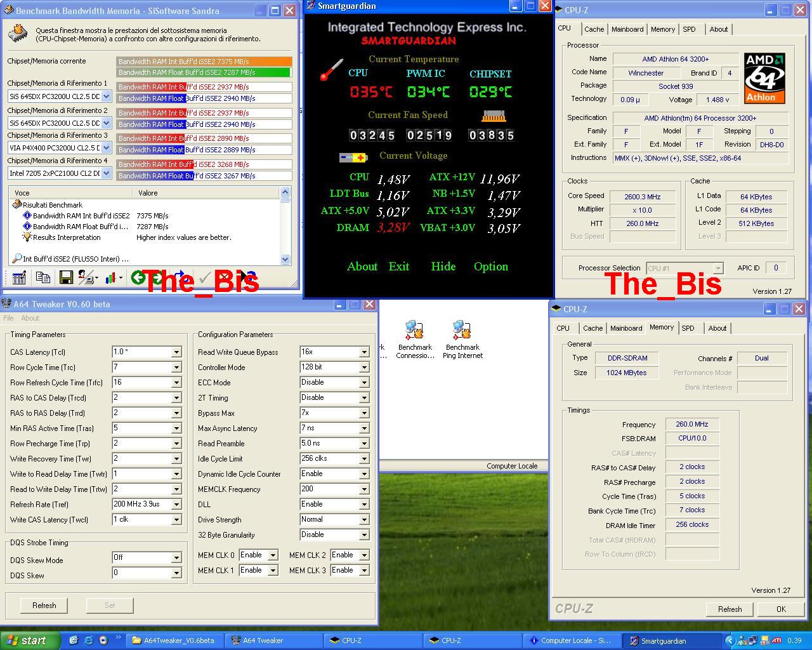812x650 pixels.
Task: Open Drive Strength dropdown
Action: pos(364,519)
